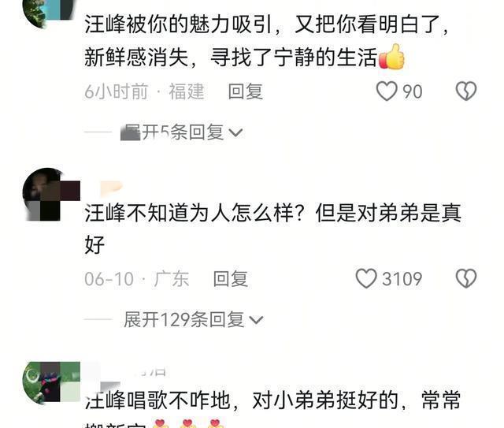Image resolution: width=504 pixels, height=428 pixels.
Task: Expand 展开5条回复
Action: pyautogui.click(x=182, y=132)
